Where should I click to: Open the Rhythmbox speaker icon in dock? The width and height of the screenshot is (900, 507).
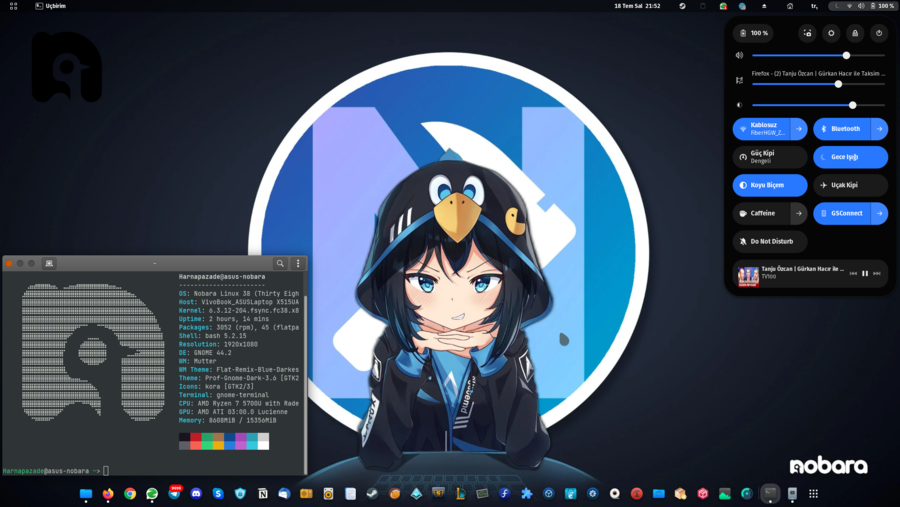(328, 493)
